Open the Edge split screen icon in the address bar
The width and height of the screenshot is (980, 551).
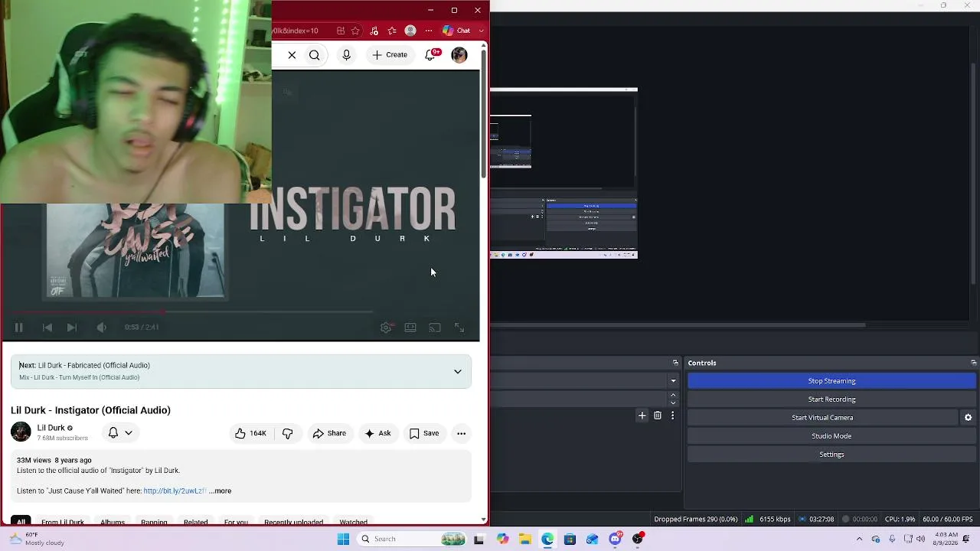(x=341, y=31)
